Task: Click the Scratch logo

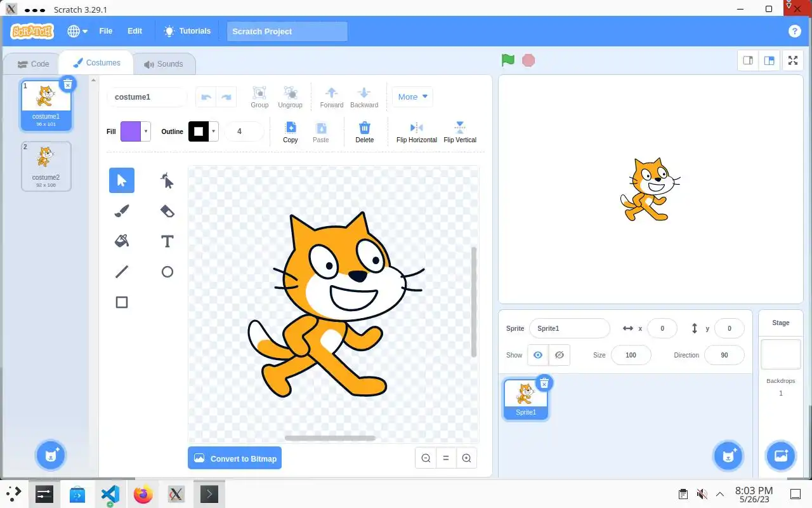Action: tap(32, 31)
